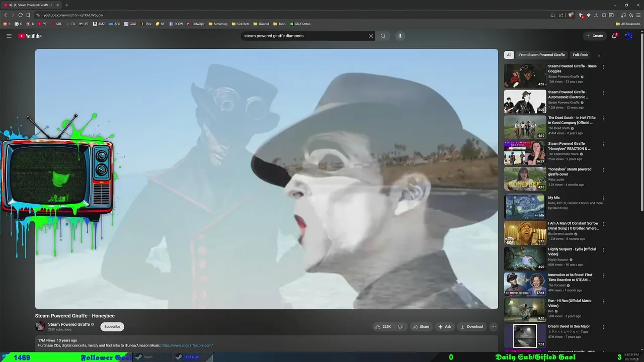Open options for Brass Goggles video
Viewport: 644px width, 362px height.
(x=603, y=66)
